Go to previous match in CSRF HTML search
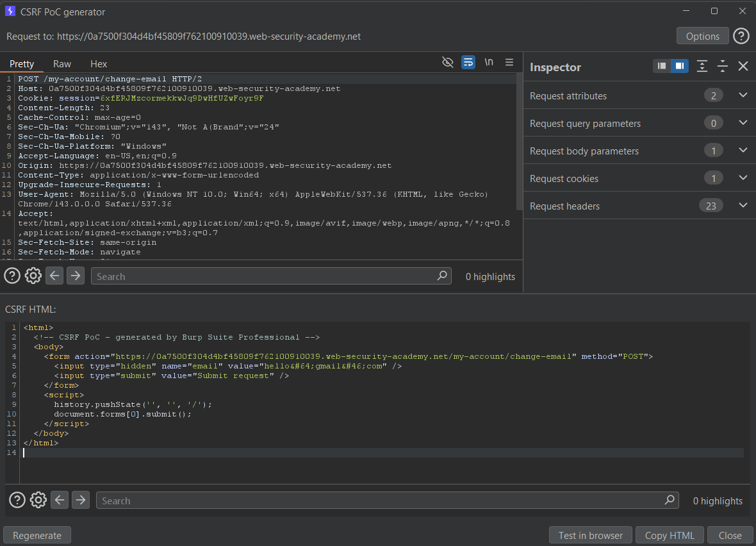 tap(60, 500)
